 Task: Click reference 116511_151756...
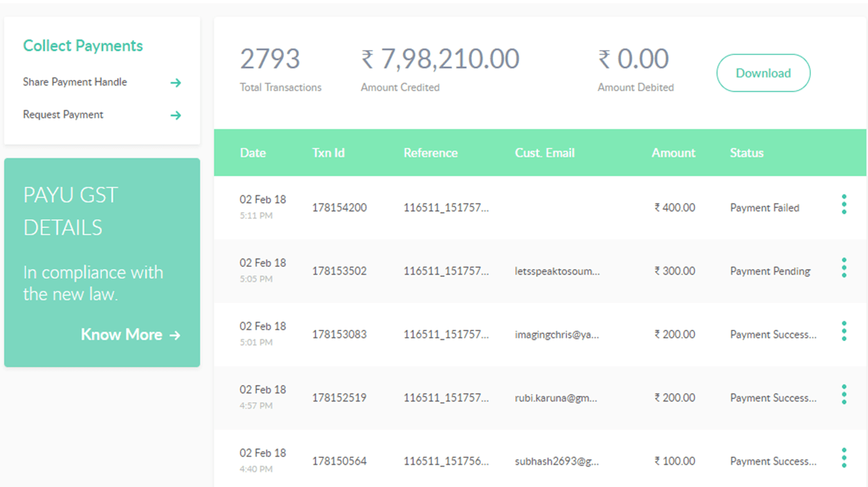pos(446,461)
